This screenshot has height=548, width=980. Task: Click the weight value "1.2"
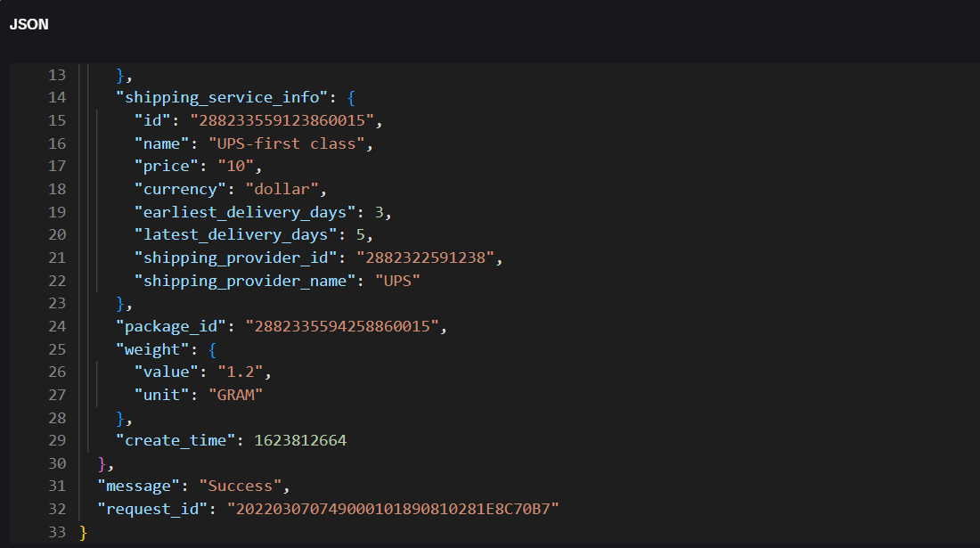tap(244, 372)
